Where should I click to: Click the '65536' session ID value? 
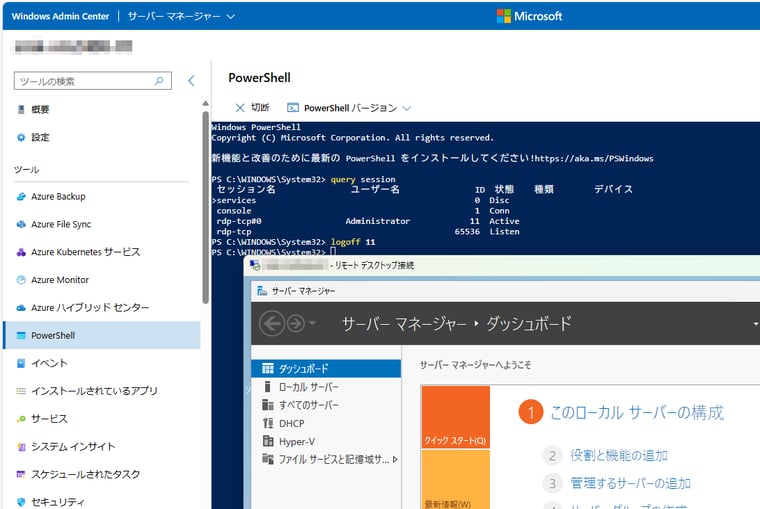coord(467,232)
